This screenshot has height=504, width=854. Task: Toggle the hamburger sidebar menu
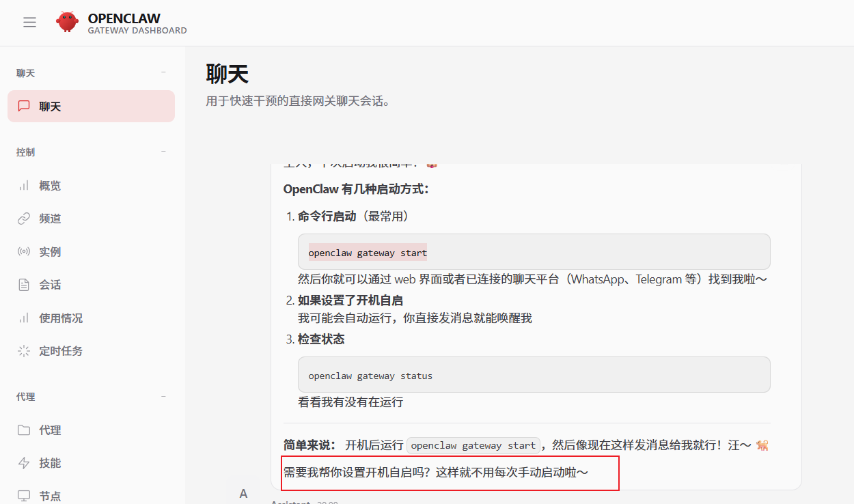[29, 23]
